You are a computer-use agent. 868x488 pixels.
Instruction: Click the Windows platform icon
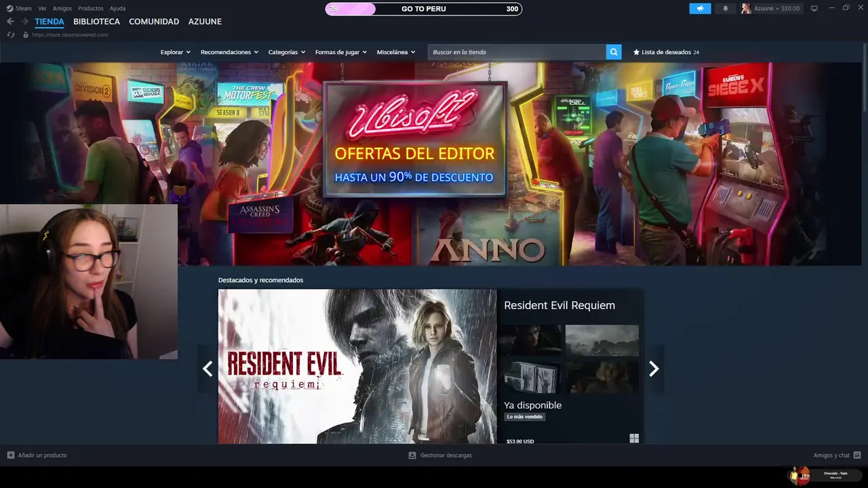(x=634, y=439)
